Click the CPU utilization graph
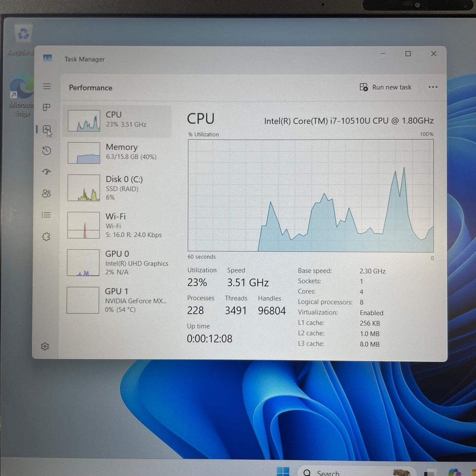The height and width of the screenshot is (476, 476). [311, 196]
